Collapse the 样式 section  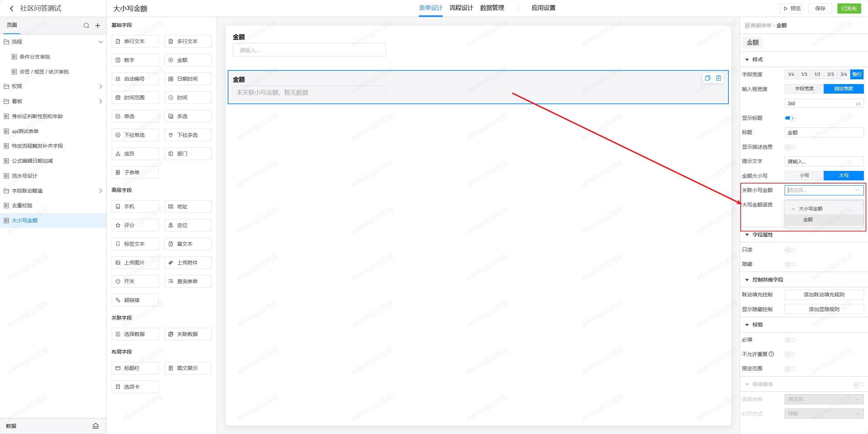pyautogui.click(x=747, y=60)
